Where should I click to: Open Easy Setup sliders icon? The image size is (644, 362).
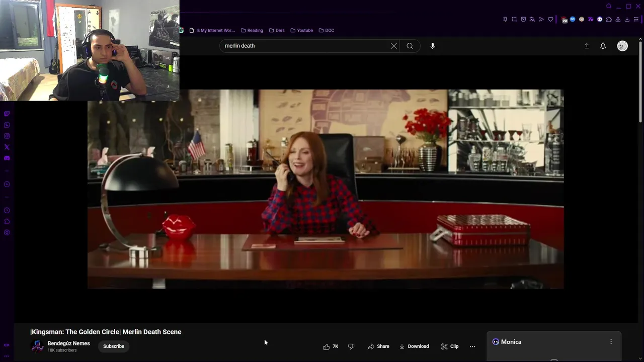tap(636, 19)
